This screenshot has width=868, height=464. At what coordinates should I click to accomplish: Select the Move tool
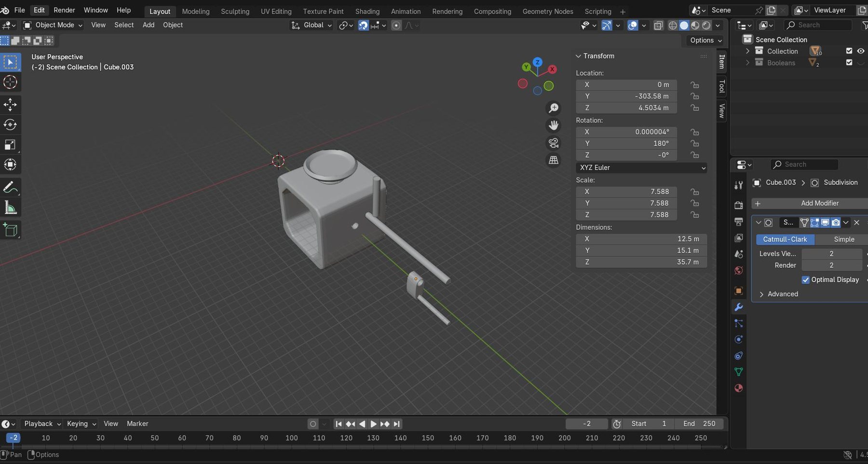(x=10, y=105)
